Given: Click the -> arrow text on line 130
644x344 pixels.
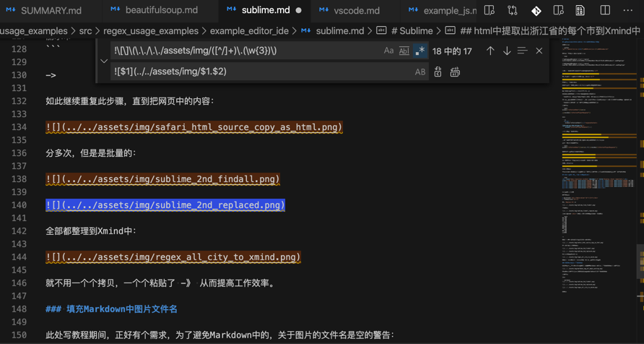Looking at the screenshot, I should (51, 75).
